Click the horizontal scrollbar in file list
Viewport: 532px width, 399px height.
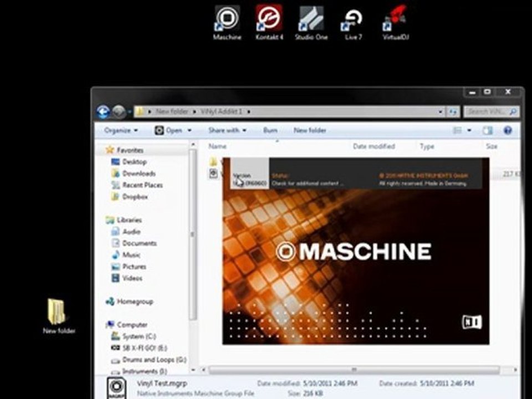355,370
